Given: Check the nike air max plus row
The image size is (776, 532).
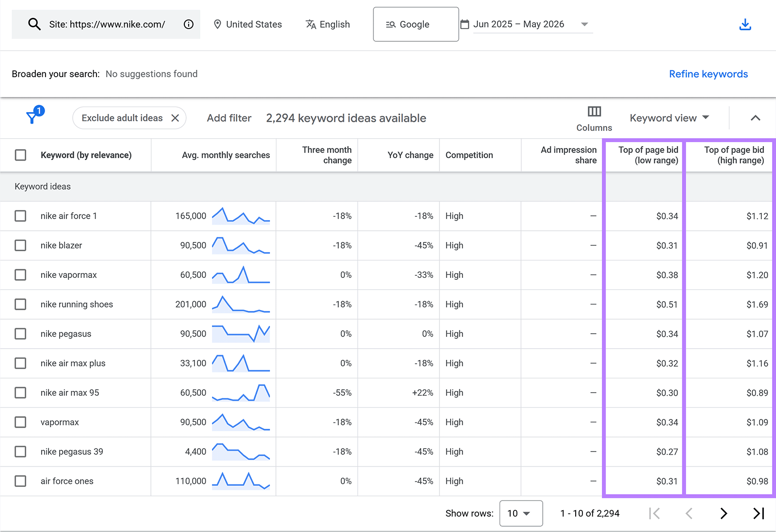Looking at the screenshot, I should tap(20, 363).
